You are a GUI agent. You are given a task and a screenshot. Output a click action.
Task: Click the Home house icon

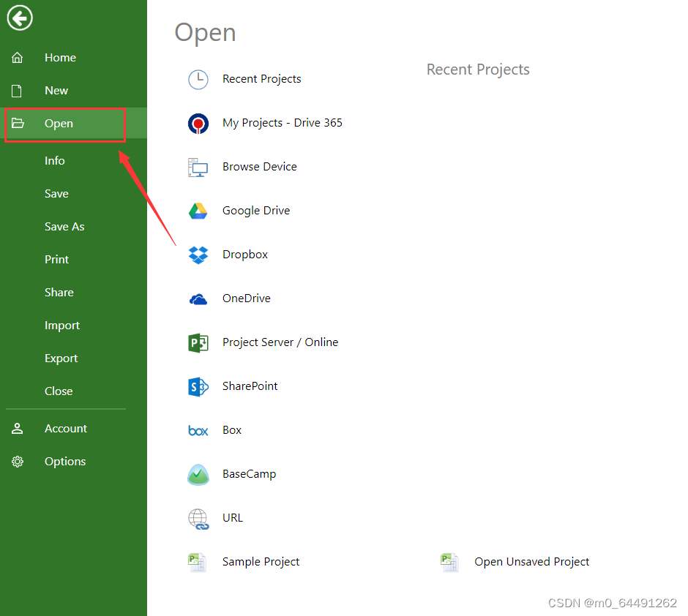click(17, 58)
